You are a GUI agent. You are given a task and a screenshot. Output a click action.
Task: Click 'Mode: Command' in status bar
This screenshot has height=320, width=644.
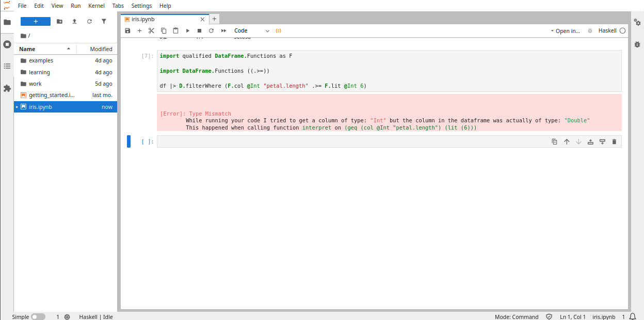pos(517,317)
